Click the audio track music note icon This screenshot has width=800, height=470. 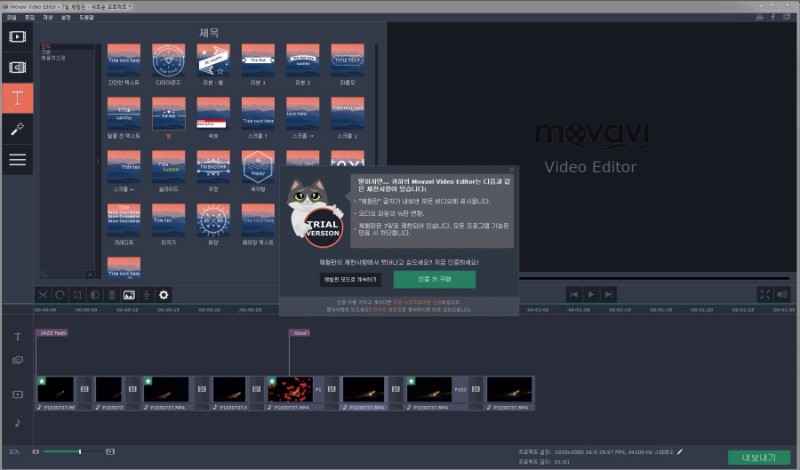tap(18, 423)
